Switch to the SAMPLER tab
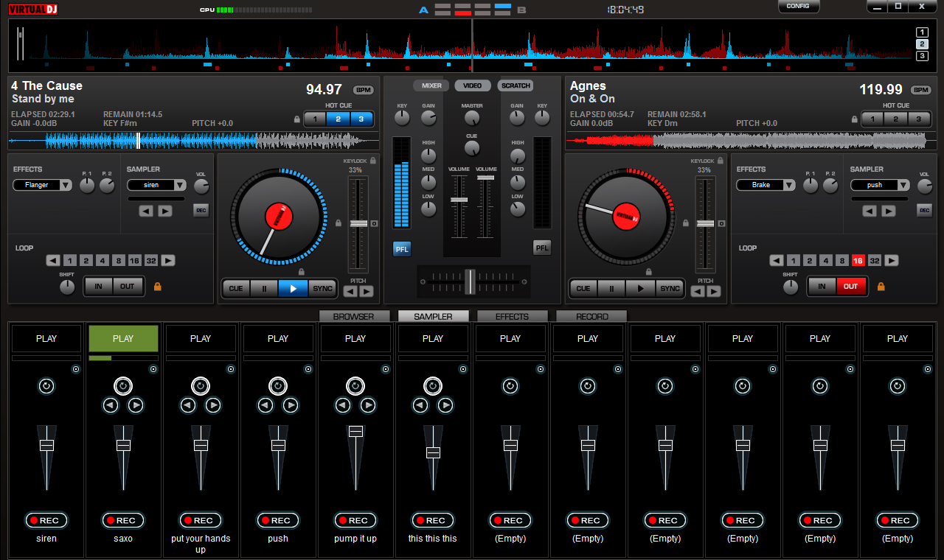Screen dimensions: 944x560 click(433, 317)
